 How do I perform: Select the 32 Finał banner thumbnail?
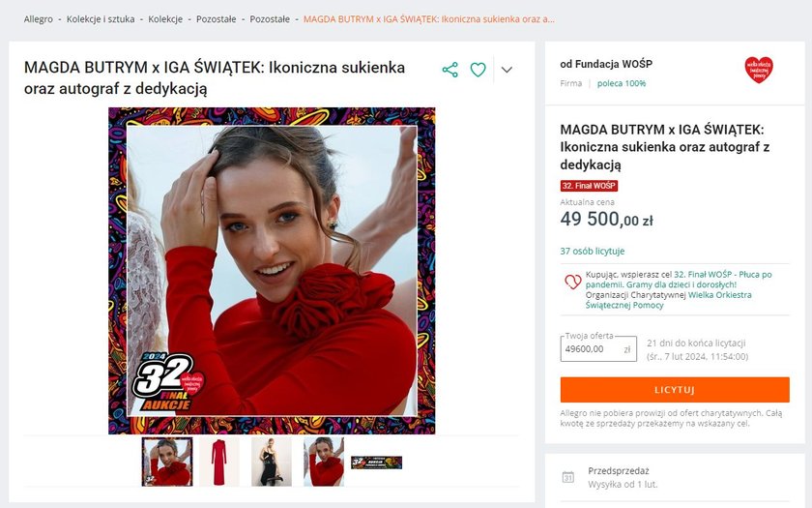[376, 463]
